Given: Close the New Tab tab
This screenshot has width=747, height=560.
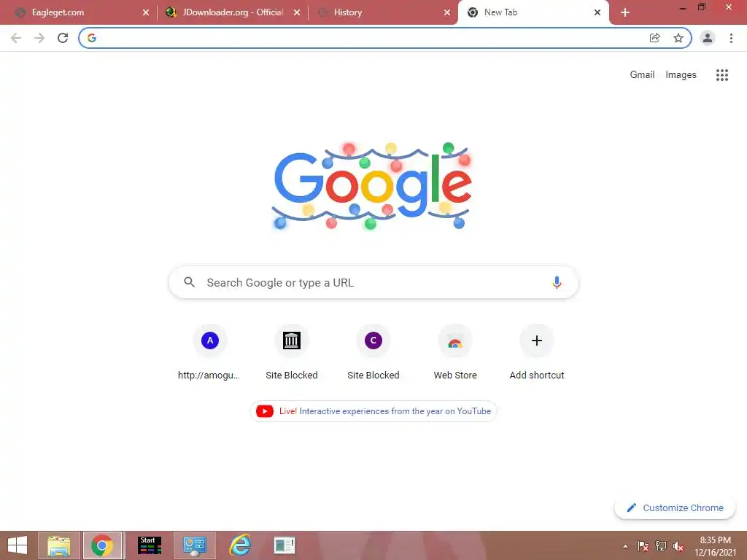Looking at the screenshot, I should click(x=597, y=12).
